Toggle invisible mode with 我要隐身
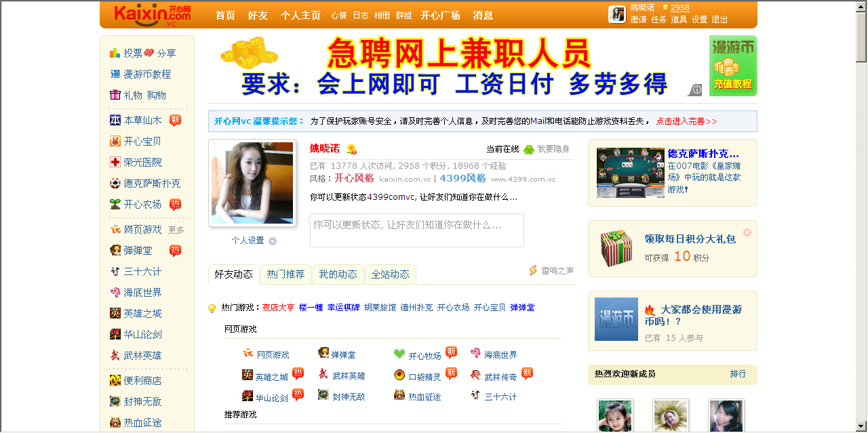The image size is (868, 433). (553, 149)
